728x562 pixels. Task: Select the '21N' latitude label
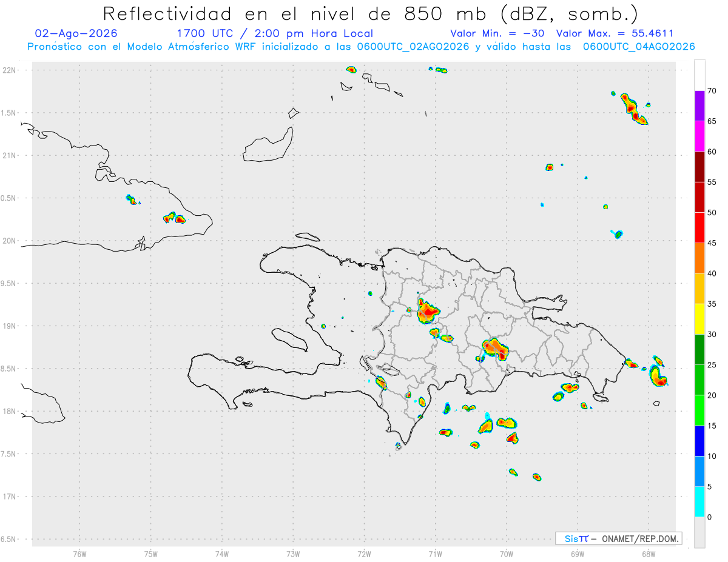pos(10,156)
